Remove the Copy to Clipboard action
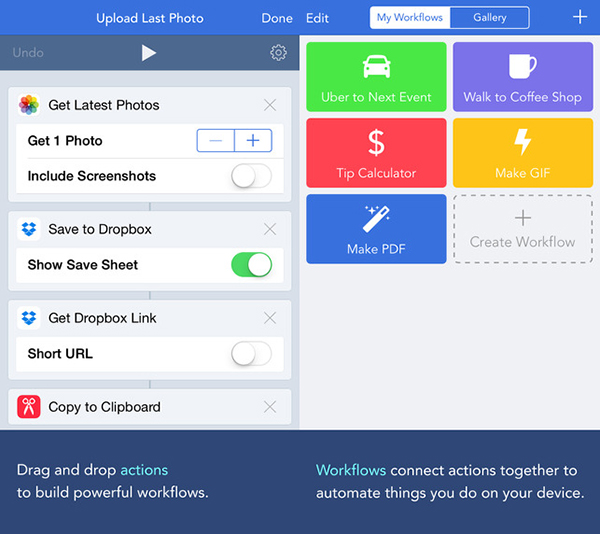The height and width of the screenshot is (534, 600). (x=270, y=407)
